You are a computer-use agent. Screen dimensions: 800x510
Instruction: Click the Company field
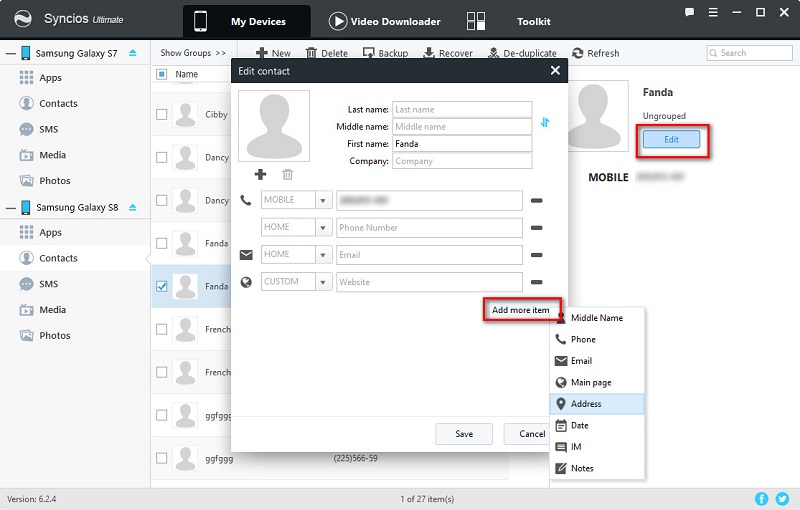click(462, 161)
